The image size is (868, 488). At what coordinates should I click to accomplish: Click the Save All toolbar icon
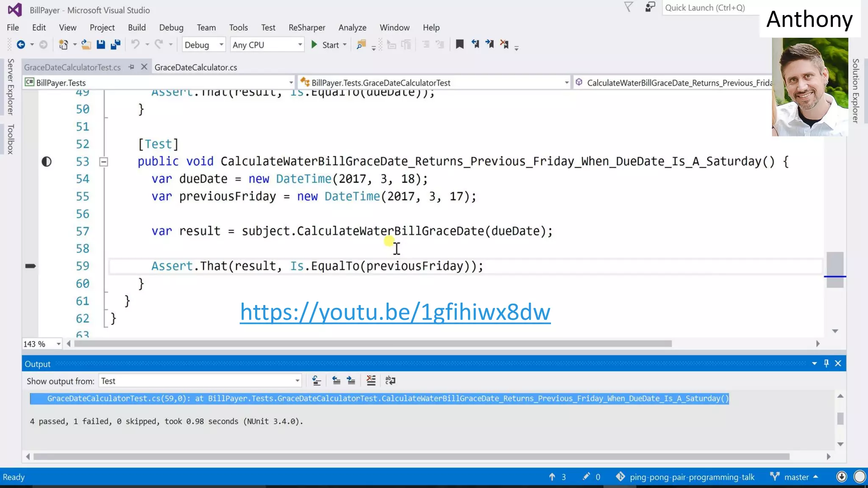(115, 44)
